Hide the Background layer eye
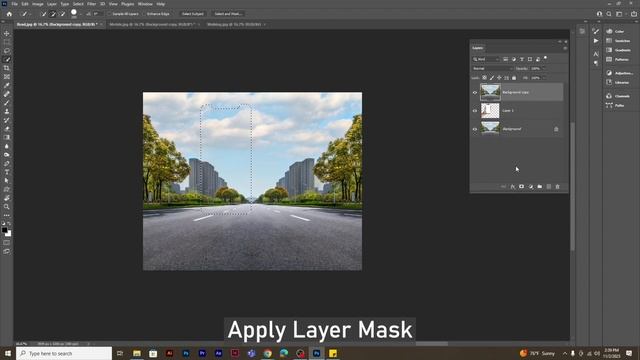The width and height of the screenshot is (640, 360). [x=475, y=129]
